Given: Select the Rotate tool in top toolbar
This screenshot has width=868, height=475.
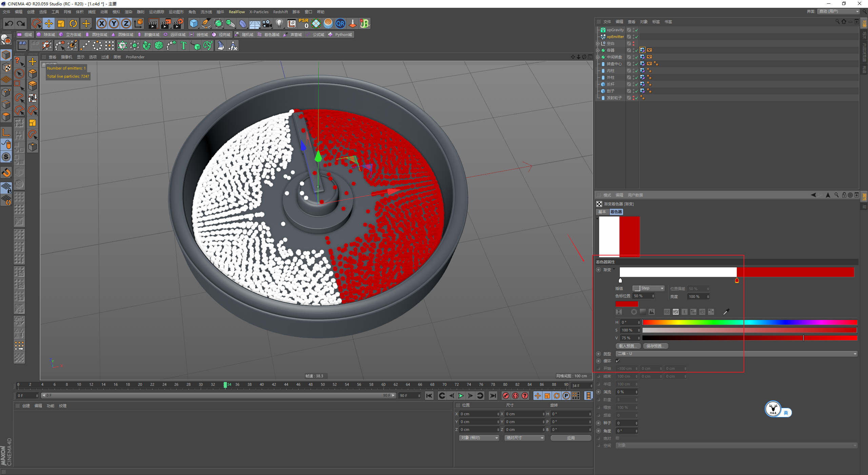Looking at the screenshot, I should [x=73, y=23].
